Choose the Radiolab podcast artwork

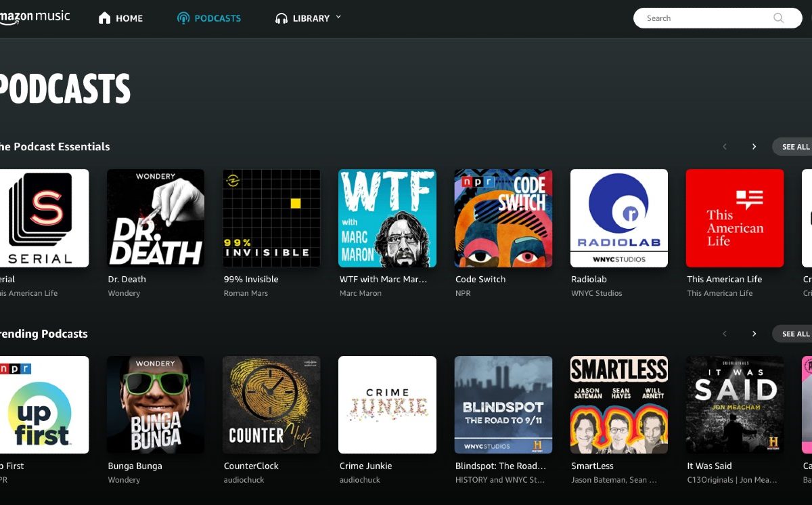619,218
